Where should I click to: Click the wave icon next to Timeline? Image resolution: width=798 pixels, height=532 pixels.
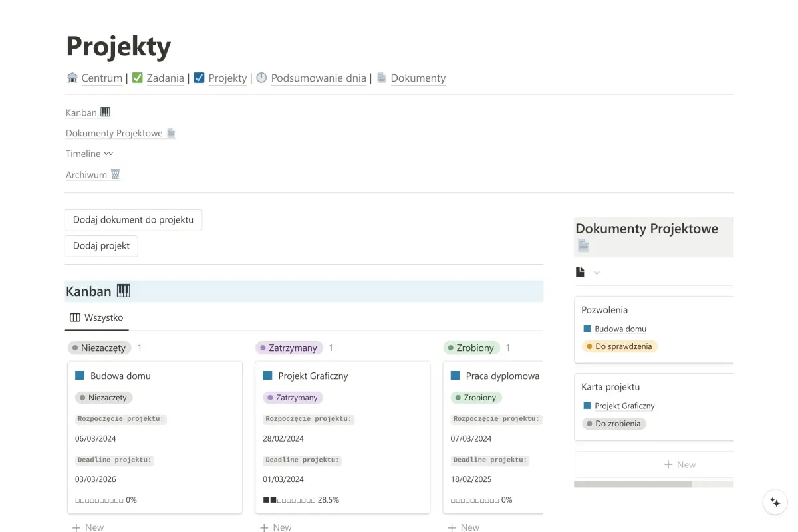[x=108, y=154]
